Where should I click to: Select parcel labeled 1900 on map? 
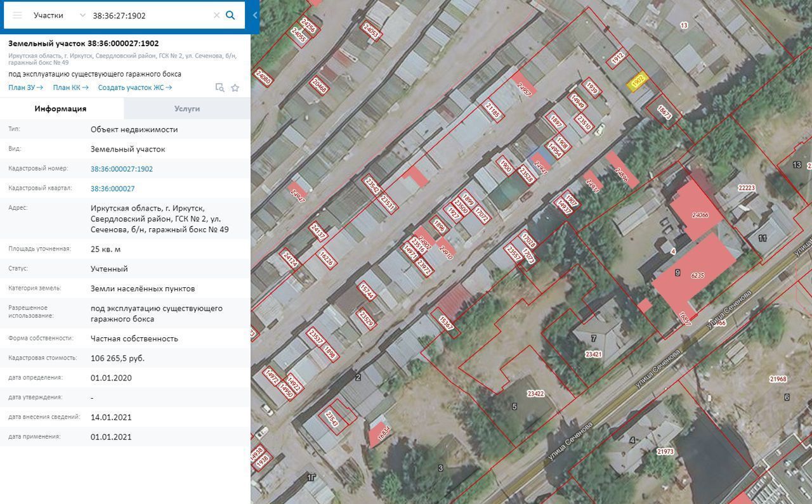point(506,166)
